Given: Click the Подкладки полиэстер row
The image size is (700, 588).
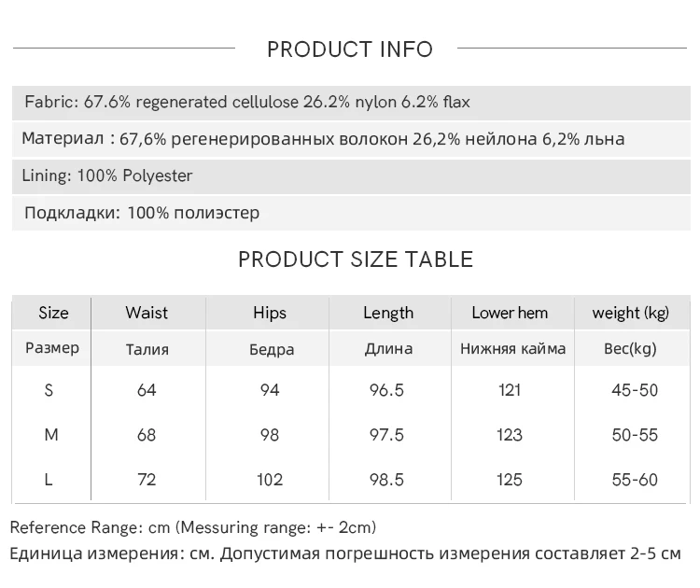Looking at the screenshot, I should click(x=351, y=213).
